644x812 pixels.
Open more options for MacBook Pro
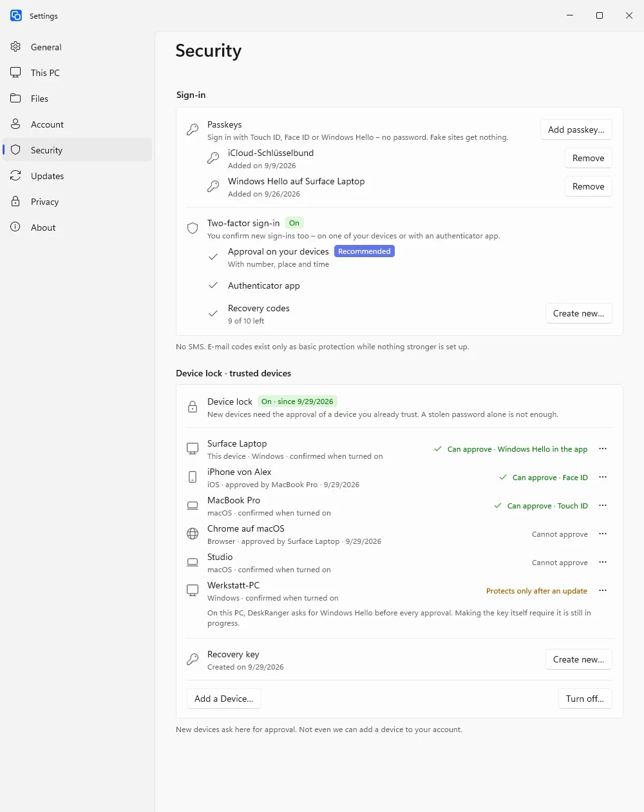point(603,505)
